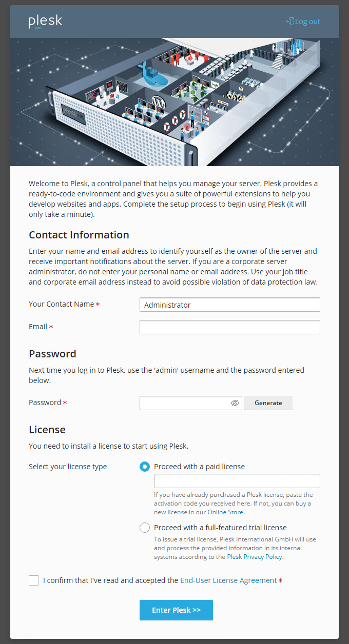Click the Select your license type label
Screen dimensions: 349x644
(68, 467)
